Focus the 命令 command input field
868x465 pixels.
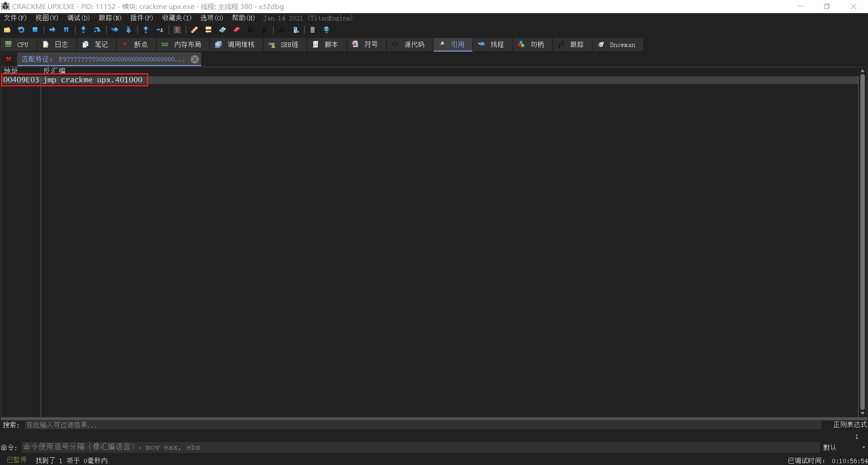(420, 447)
